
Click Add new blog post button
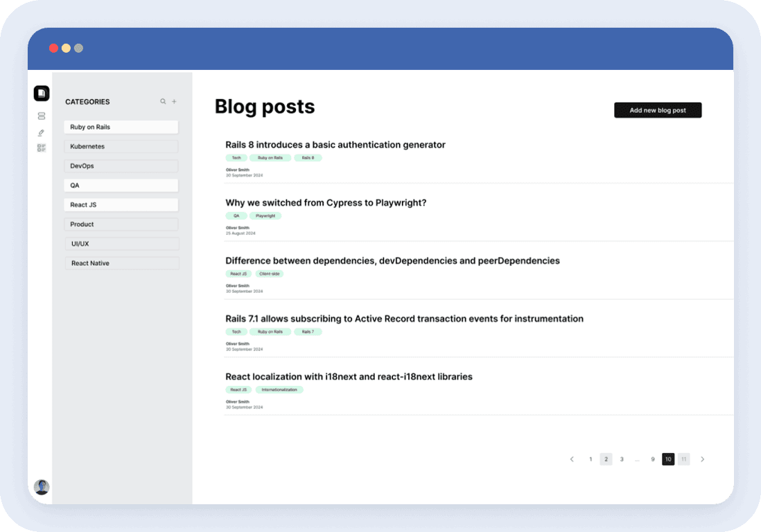pos(658,110)
